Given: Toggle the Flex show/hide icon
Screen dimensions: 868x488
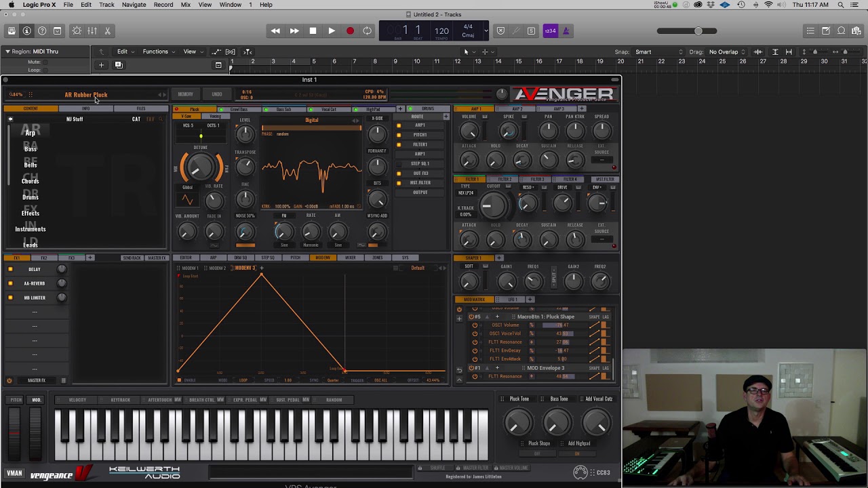Looking at the screenshot, I should [x=231, y=52].
